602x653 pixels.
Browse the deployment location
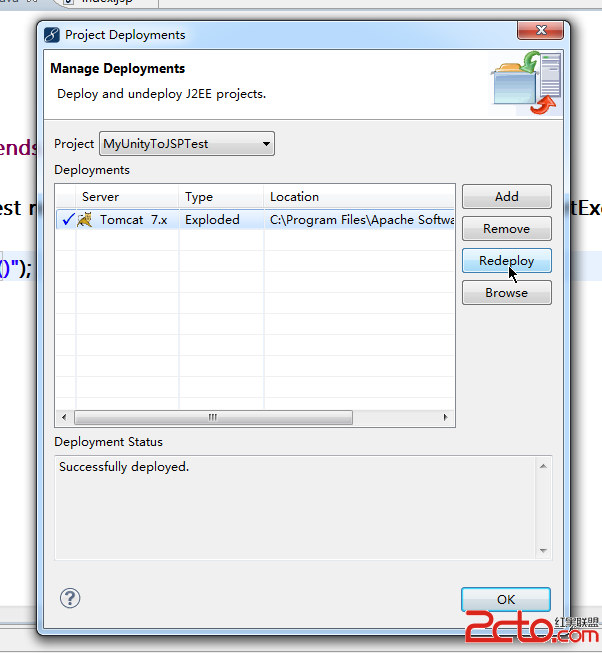pos(507,293)
